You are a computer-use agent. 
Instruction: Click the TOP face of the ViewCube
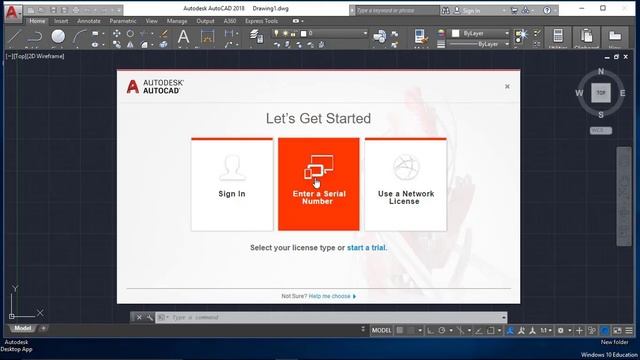[601, 93]
